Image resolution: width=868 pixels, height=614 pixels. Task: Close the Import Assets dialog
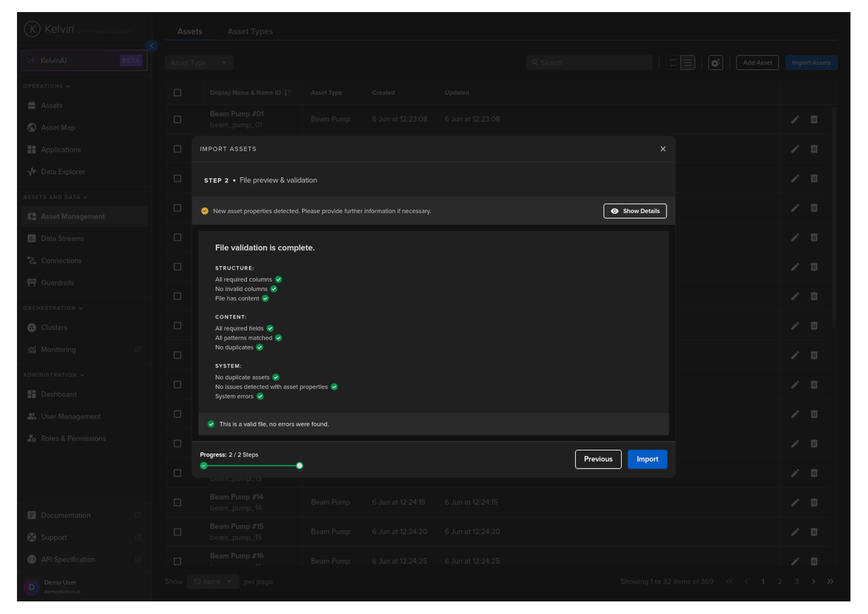pos(663,149)
